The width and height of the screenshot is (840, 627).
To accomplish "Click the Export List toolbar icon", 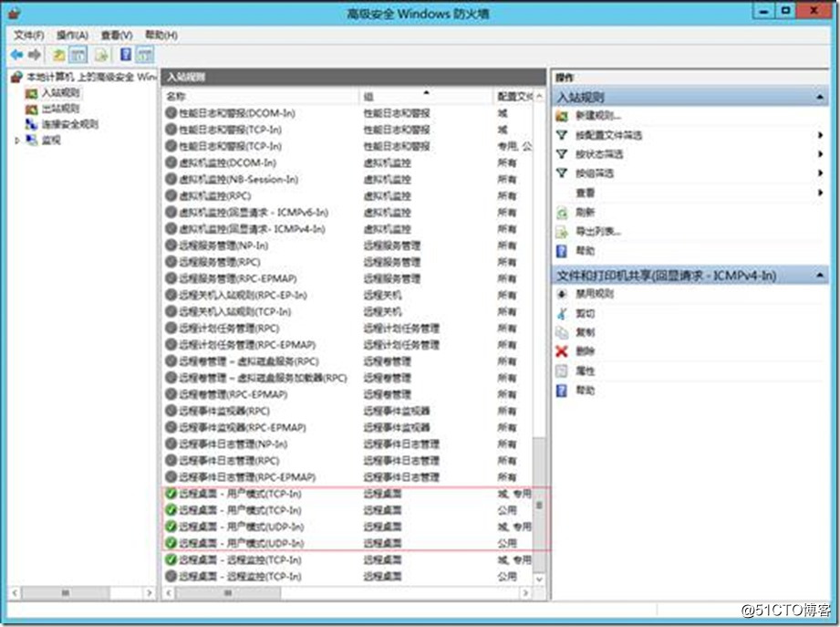I will tap(101, 55).
